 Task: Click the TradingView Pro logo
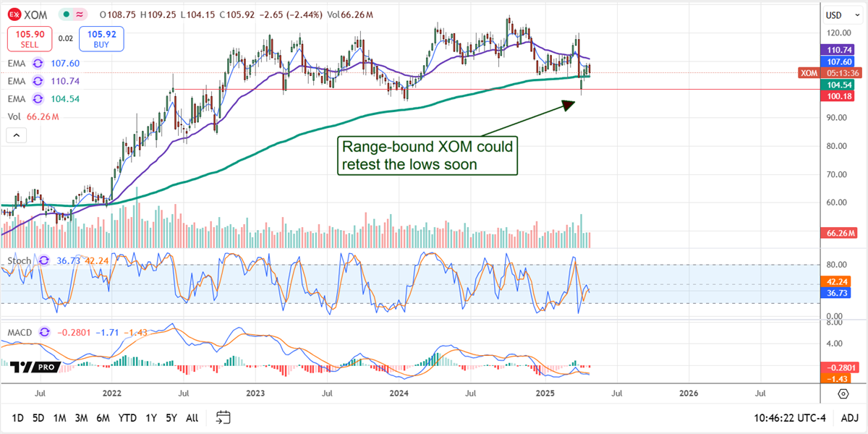[33, 367]
